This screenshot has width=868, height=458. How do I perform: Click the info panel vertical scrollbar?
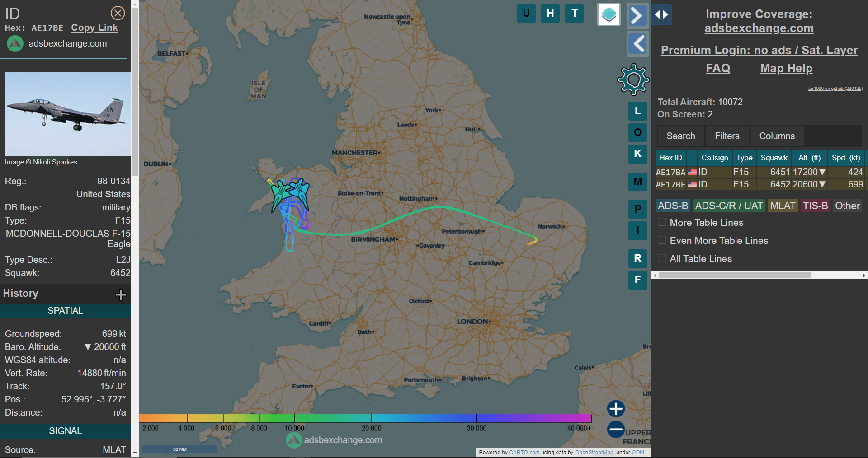tap(135, 93)
